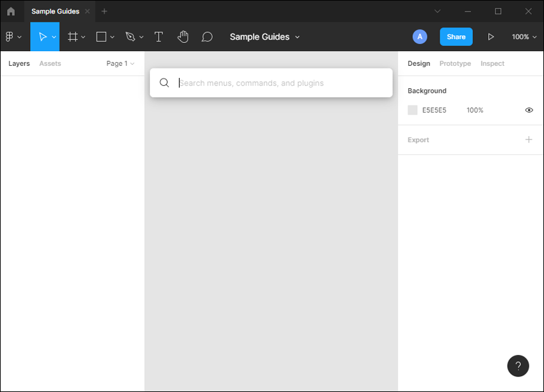Select the Text tool
544x392 pixels.
point(158,36)
